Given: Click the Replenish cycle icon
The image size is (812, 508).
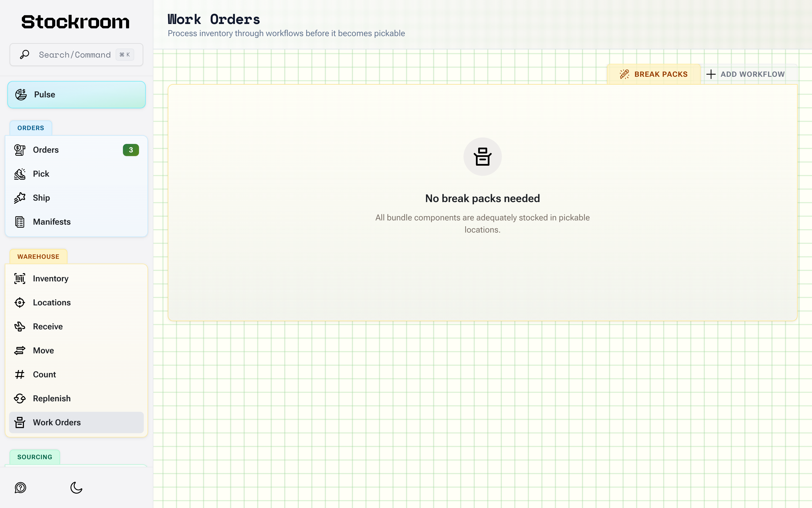Looking at the screenshot, I should coord(20,398).
